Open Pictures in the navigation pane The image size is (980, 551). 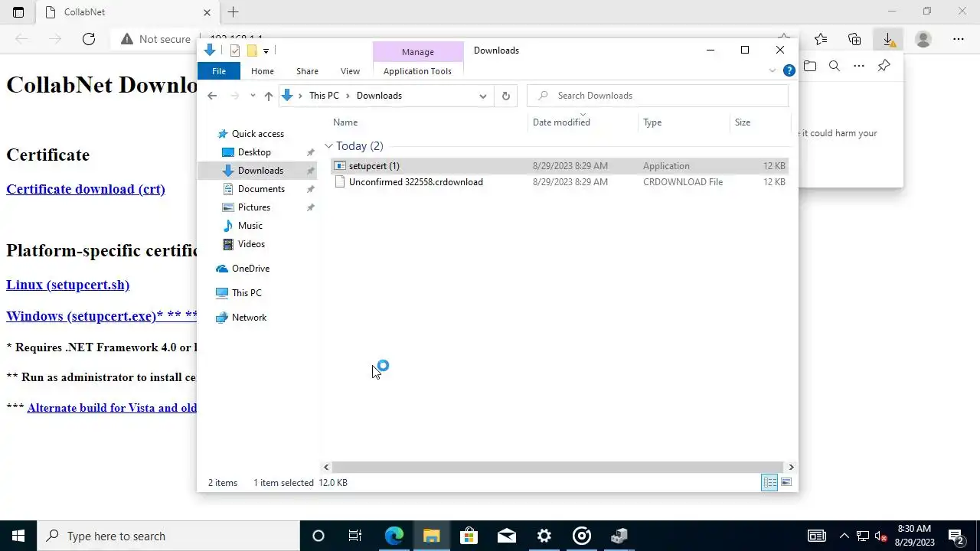click(253, 207)
